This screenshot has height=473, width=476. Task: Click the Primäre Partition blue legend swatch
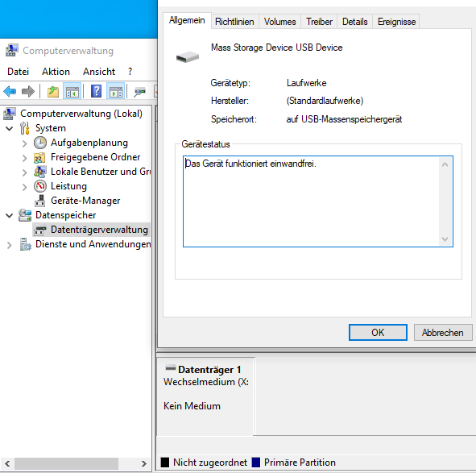(x=256, y=462)
